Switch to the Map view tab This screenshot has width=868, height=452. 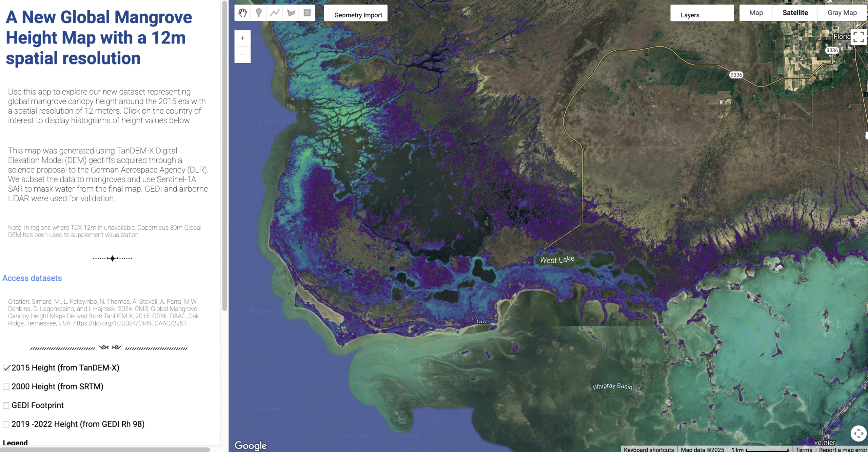tap(756, 13)
